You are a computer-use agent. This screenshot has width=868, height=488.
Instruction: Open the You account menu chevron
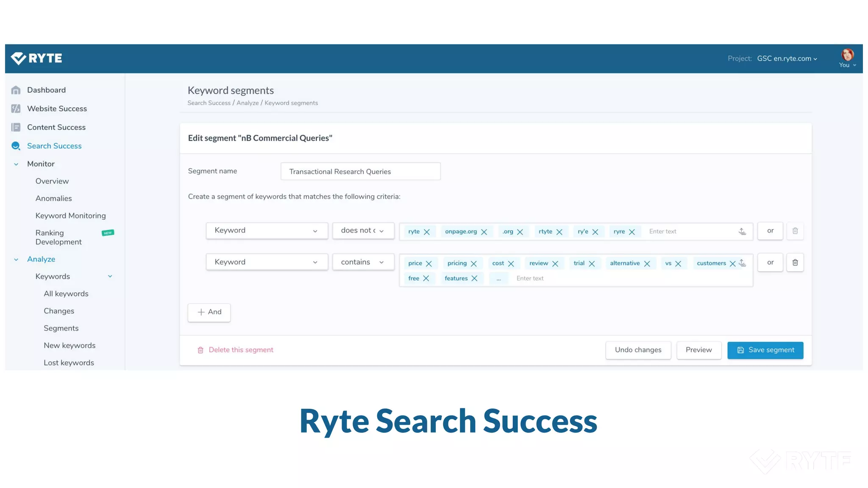[854, 65]
